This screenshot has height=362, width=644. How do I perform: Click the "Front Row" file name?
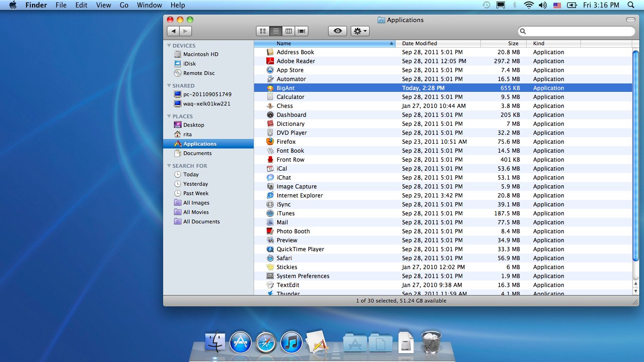tap(290, 160)
